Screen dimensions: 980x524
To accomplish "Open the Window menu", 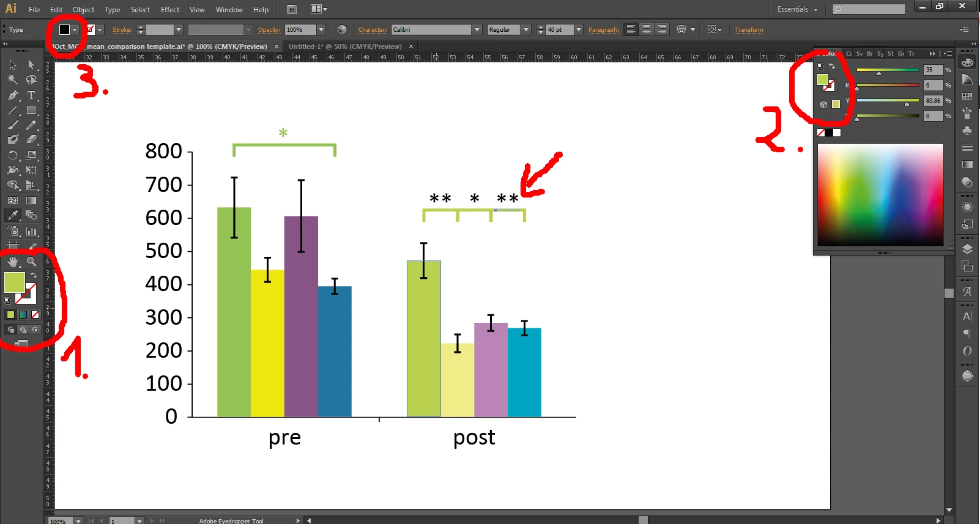I will click(x=229, y=10).
